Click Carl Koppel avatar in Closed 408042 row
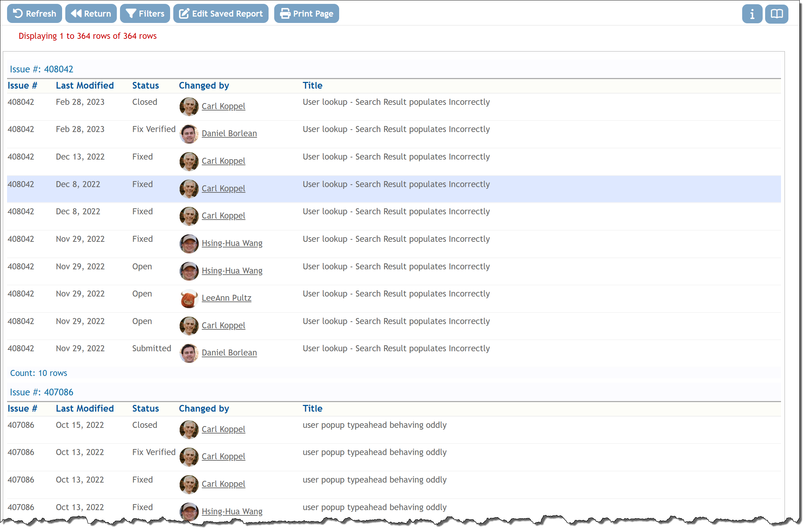805x532 pixels. coord(189,107)
